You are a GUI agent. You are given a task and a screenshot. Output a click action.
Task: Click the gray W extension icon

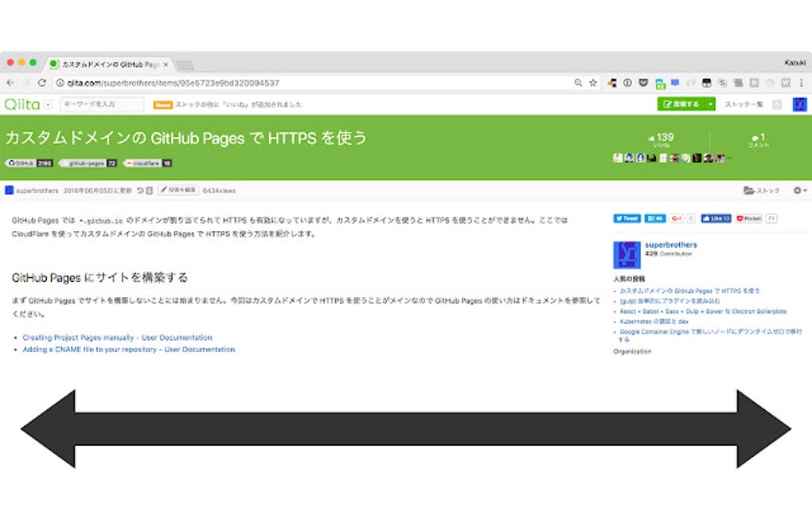point(786,83)
